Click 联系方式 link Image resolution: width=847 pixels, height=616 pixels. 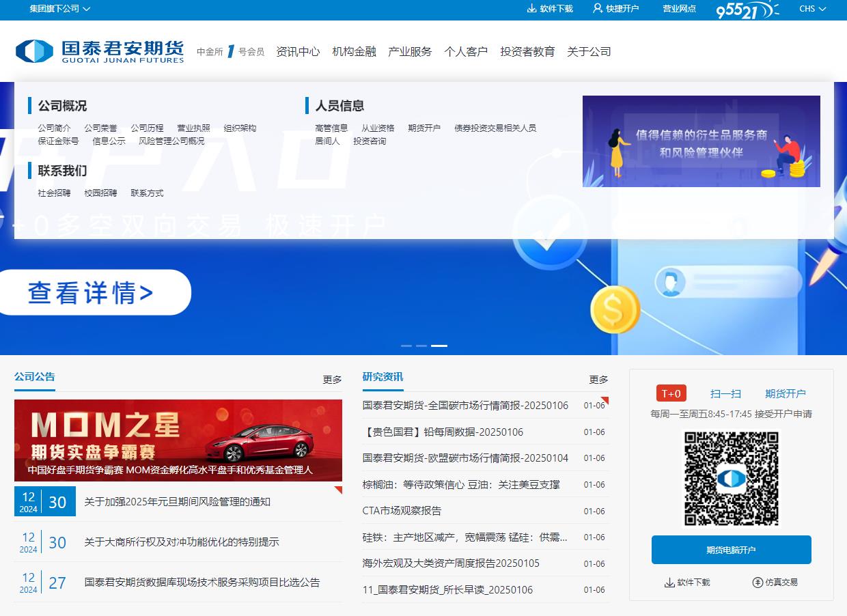(x=147, y=193)
